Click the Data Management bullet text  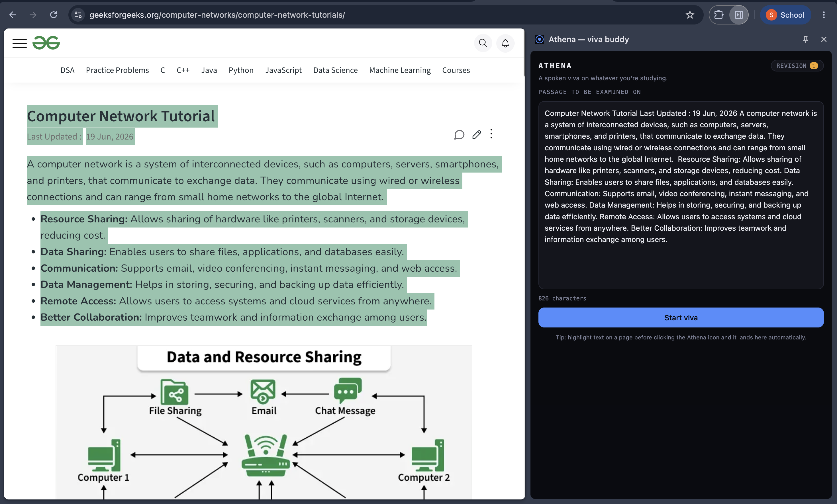[x=222, y=285]
